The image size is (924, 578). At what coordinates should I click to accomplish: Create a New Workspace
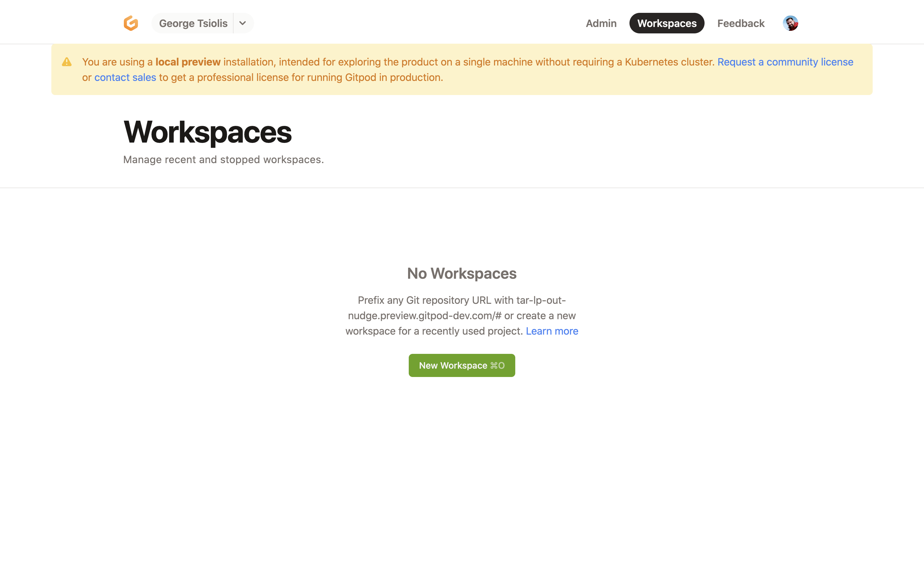(462, 365)
